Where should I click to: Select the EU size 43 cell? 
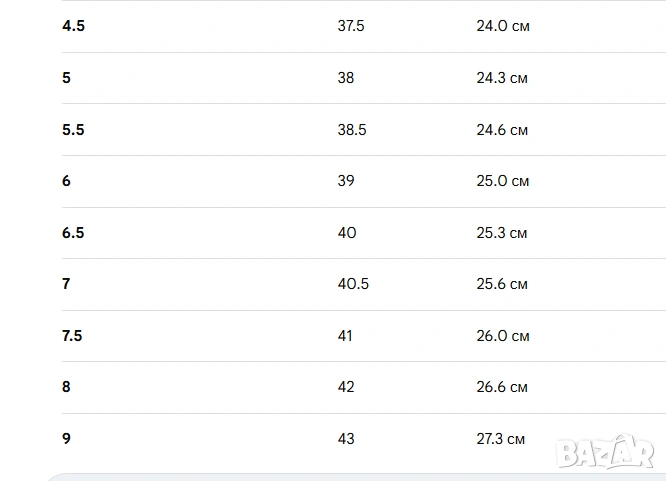(346, 439)
